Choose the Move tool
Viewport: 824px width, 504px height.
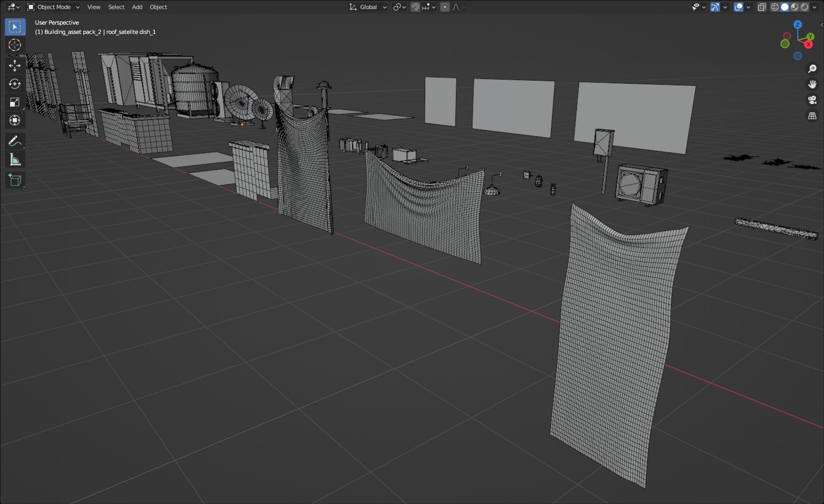[x=15, y=66]
